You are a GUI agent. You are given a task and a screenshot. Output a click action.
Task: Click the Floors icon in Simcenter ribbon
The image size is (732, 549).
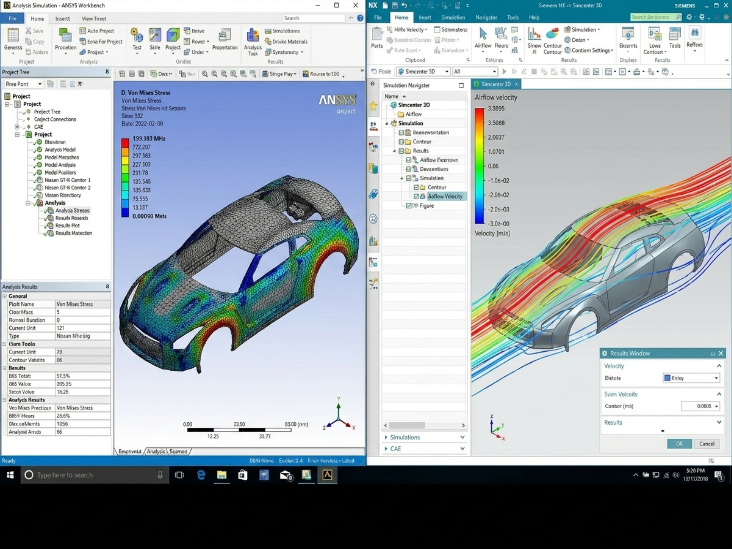click(501, 37)
